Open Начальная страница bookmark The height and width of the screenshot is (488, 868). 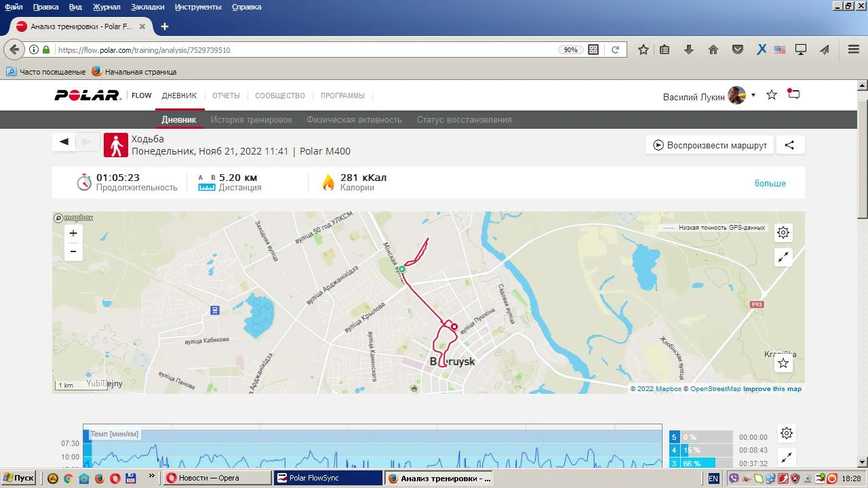click(134, 71)
